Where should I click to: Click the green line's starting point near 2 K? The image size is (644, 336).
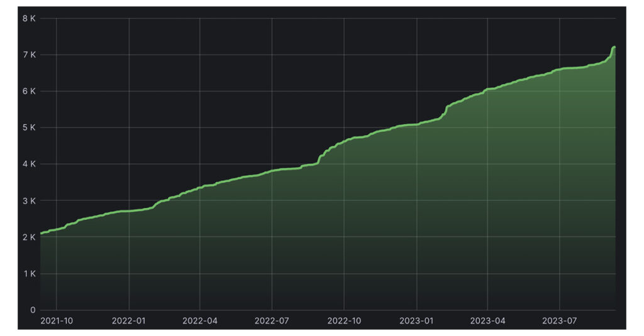41,233
